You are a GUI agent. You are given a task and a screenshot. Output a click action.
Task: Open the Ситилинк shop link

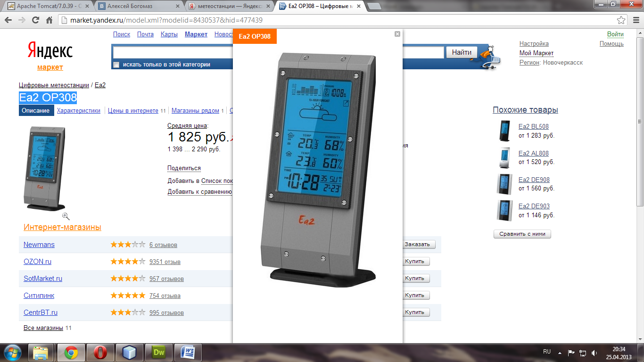tap(39, 296)
